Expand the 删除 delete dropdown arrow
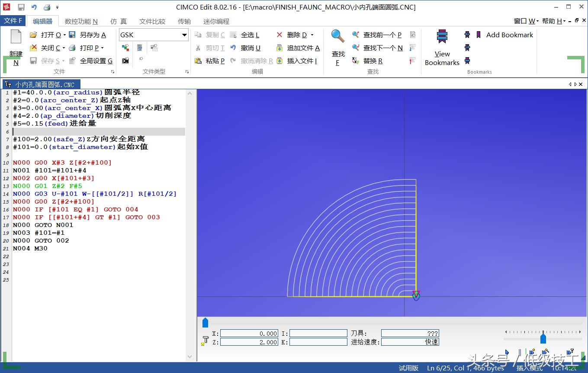588x373 pixels. [312, 35]
